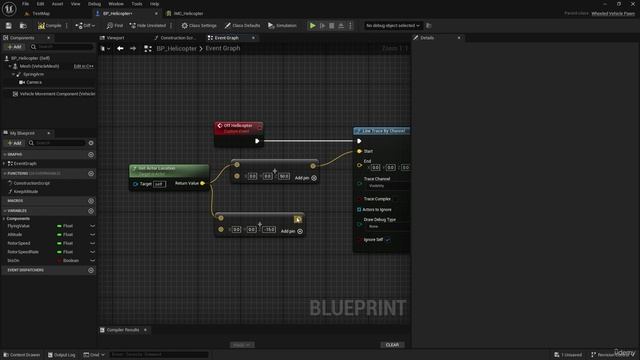Expand the EventGraph tree item

(x=4, y=164)
